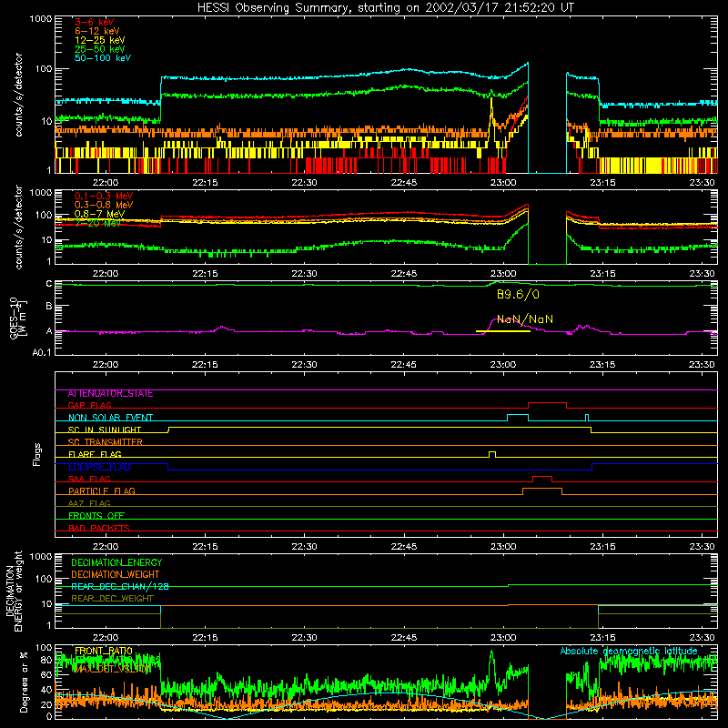
Task: Select the green 25-50 keV legend entry
Action: coord(100,49)
